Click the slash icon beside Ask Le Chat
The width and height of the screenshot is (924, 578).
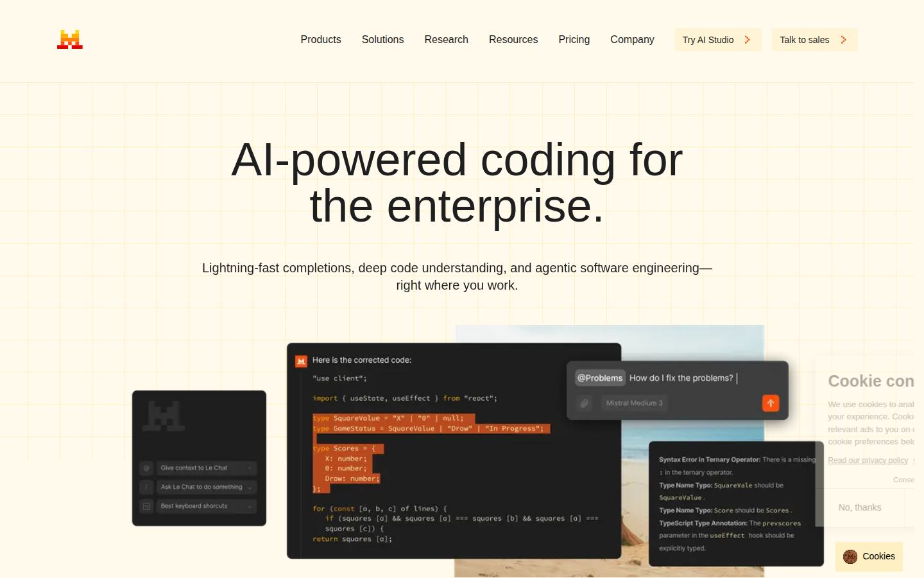[147, 487]
